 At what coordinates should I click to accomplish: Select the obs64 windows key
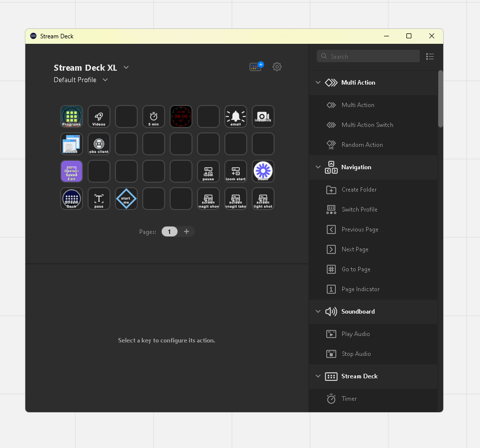(71, 144)
